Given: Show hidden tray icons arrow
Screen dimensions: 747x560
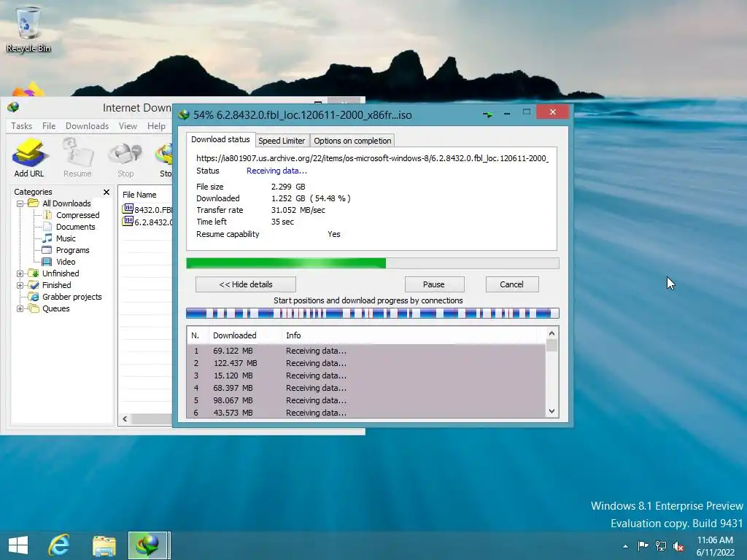Looking at the screenshot, I should point(625,546).
